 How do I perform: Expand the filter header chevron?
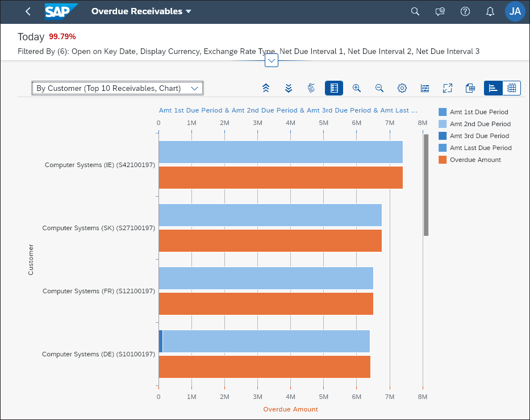click(272, 61)
